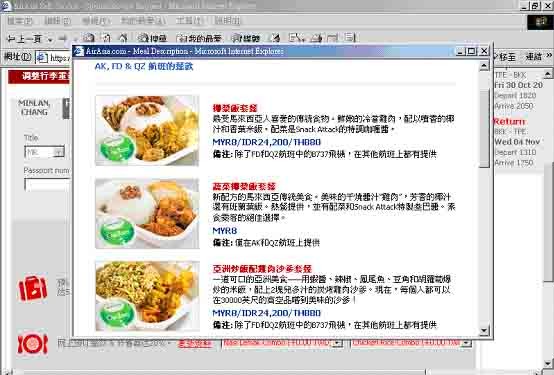Open the 檢視(V) View menu

tap(95, 21)
